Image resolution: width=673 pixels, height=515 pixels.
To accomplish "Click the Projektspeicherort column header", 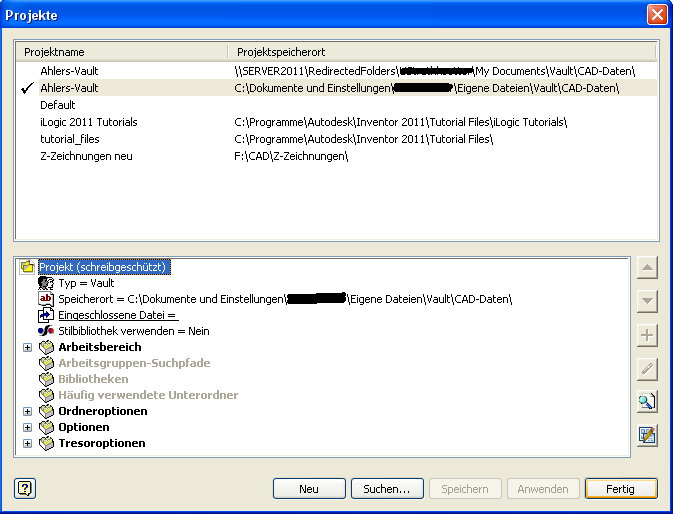I will [442, 52].
